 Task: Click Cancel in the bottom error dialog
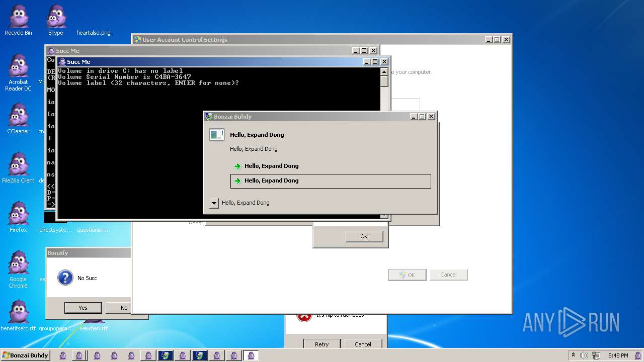click(x=363, y=344)
